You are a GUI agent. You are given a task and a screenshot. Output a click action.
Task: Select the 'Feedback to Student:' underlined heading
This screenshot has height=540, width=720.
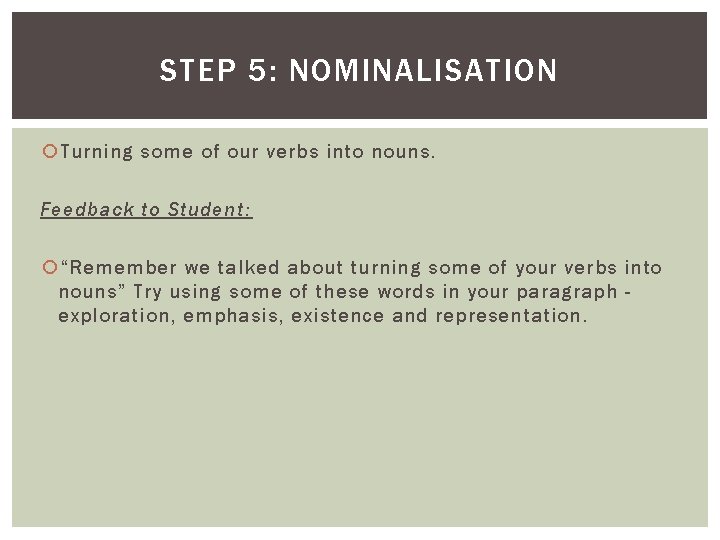coord(146,210)
